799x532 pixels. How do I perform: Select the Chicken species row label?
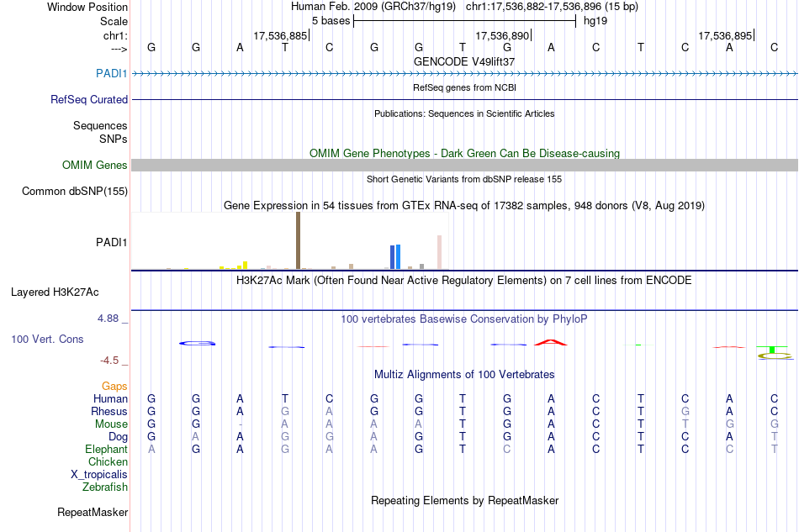(x=108, y=461)
